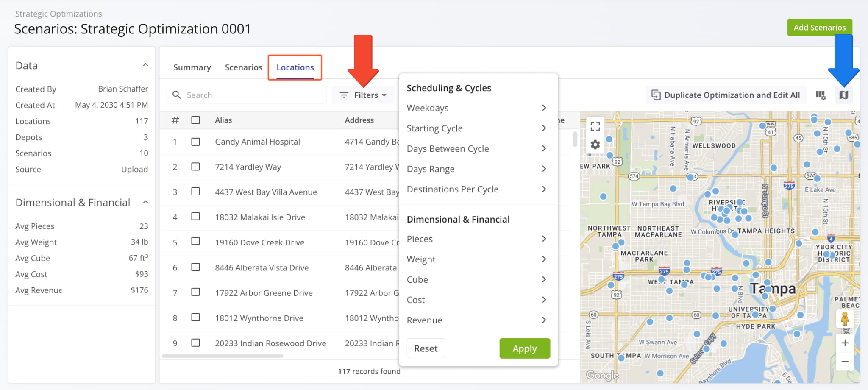Screen dimensions: 868x390
Task: Click the horizontal table scrollbar
Action: click(x=223, y=356)
